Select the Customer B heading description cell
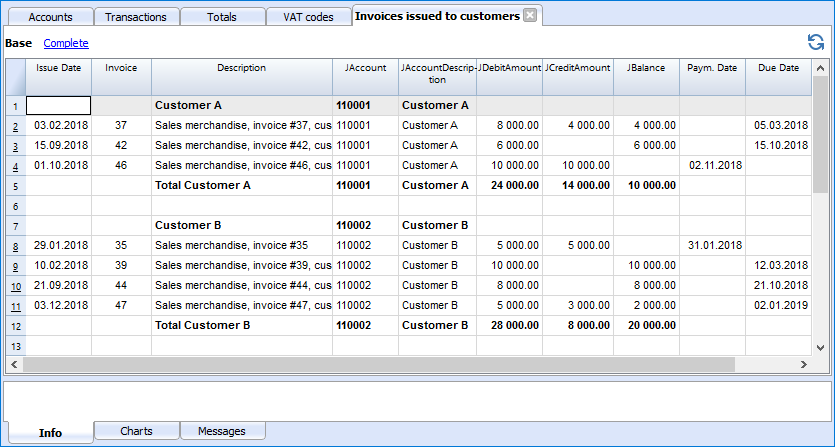This screenshot has width=835, height=447. (x=242, y=225)
